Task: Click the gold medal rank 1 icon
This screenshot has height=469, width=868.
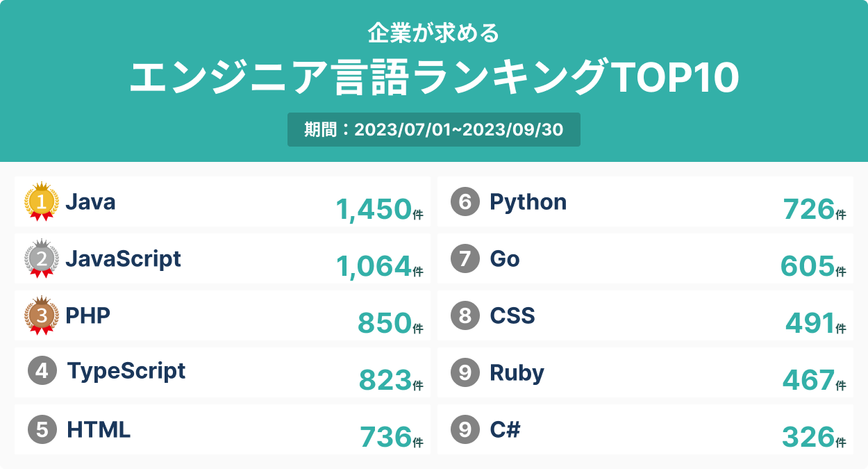Action: coord(41,201)
